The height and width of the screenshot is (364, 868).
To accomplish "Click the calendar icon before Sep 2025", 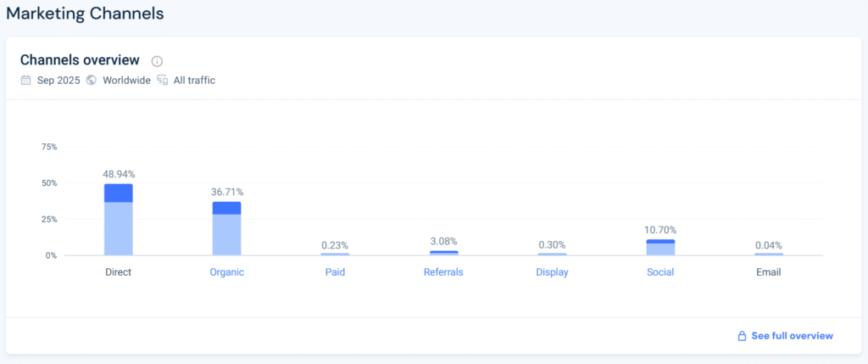I will [26, 81].
